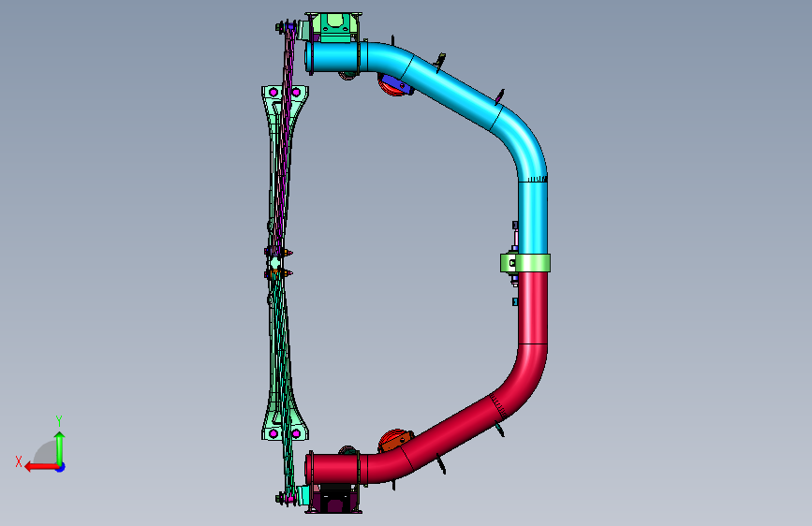Pick the orange cap on the red pipe
This screenshot has width=812, height=526.
pos(394,441)
